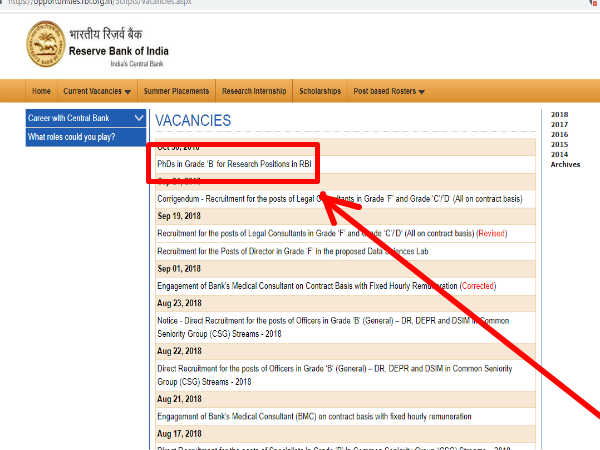Click the Reserve Bank of India emblem logo
This screenshot has width=600, height=450.
coord(46,44)
